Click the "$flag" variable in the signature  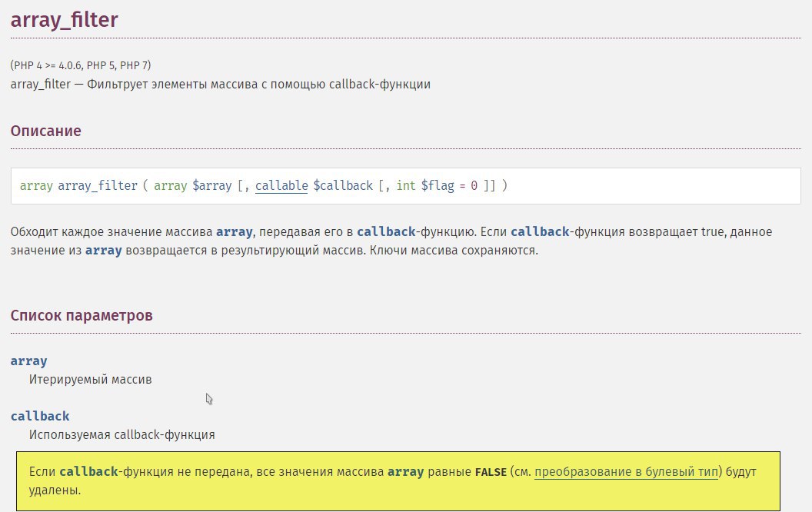click(438, 185)
